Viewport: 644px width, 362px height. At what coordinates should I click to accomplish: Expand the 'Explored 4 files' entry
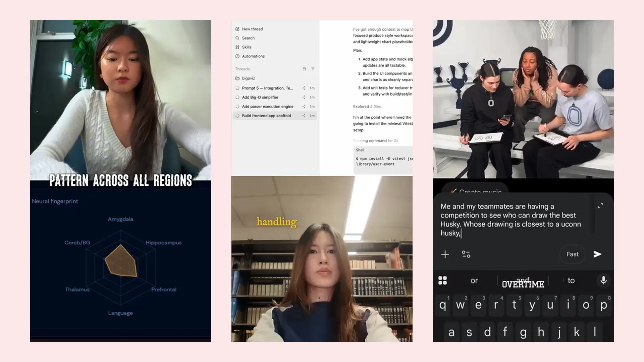pyautogui.click(x=367, y=107)
